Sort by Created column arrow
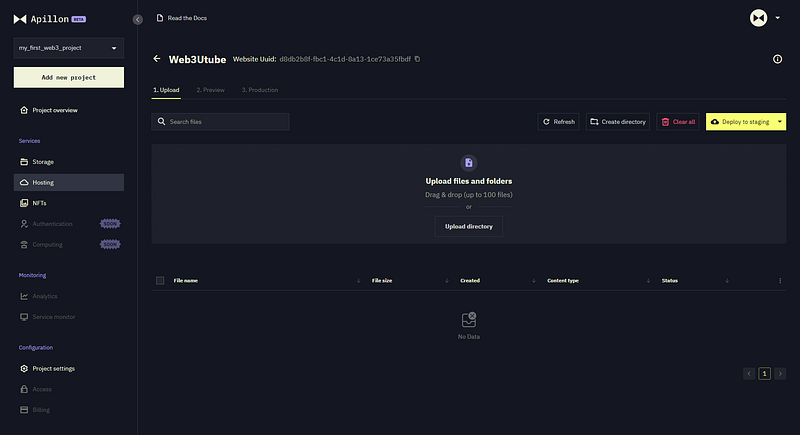Image resolution: width=800 pixels, height=435 pixels. click(x=534, y=280)
